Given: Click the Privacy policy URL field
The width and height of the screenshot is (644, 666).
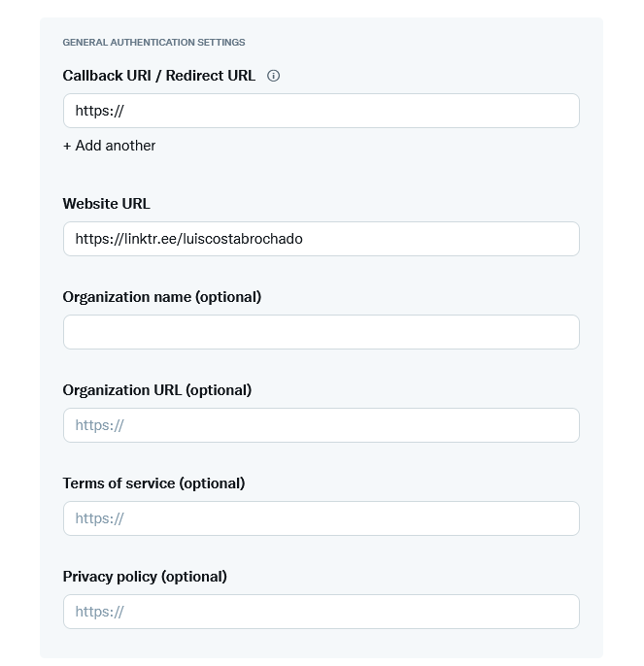Looking at the screenshot, I should click(321, 612).
